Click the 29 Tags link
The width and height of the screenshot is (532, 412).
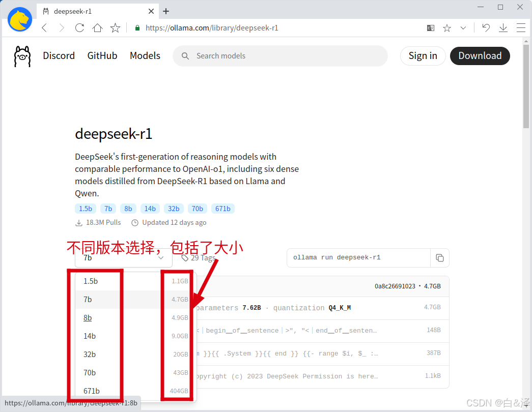pyautogui.click(x=199, y=258)
